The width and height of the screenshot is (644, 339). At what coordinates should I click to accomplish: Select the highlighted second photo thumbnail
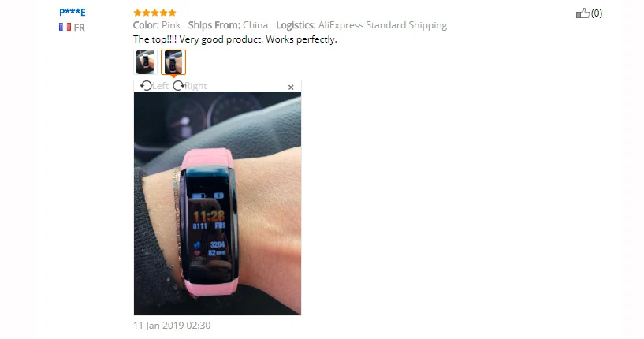(x=173, y=62)
